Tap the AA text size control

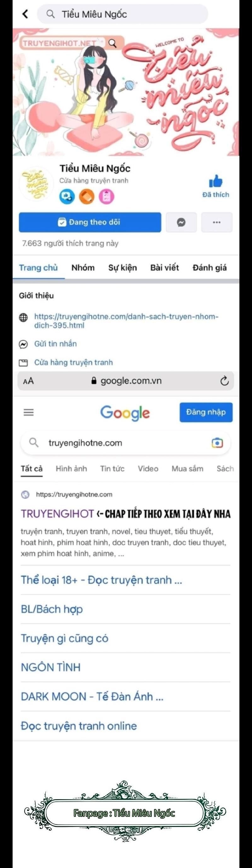[x=28, y=381]
